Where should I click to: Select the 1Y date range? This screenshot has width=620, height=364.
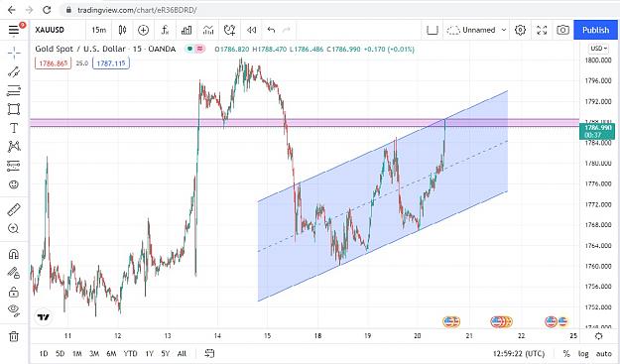click(x=149, y=353)
